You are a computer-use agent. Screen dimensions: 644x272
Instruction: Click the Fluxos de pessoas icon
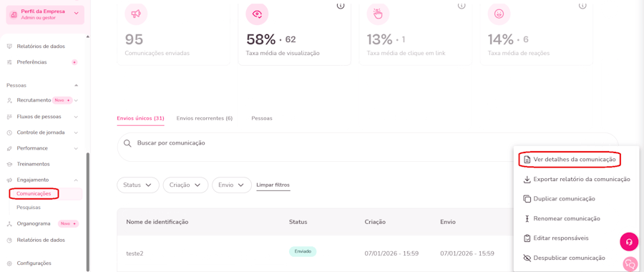click(x=9, y=117)
